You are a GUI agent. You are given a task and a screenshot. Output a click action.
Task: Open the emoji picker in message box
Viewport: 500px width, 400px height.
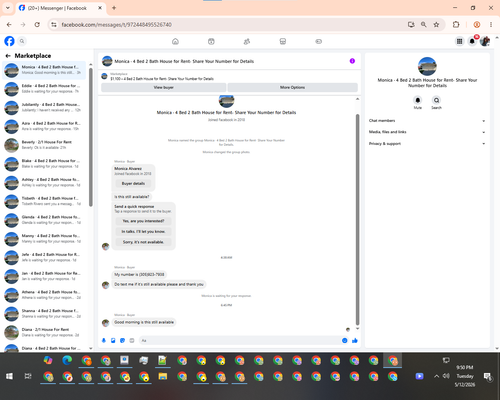tap(345, 340)
